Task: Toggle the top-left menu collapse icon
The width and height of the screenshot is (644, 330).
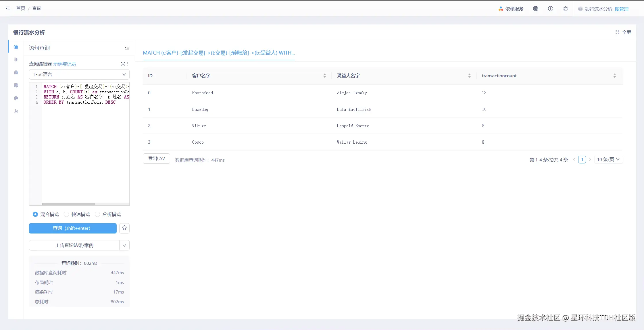Action: (x=8, y=9)
